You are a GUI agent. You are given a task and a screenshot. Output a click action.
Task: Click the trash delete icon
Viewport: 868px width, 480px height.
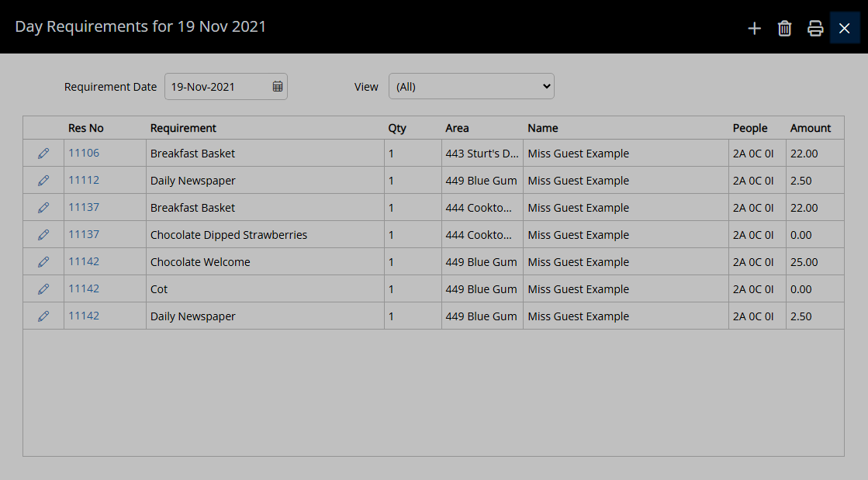(x=784, y=28)
